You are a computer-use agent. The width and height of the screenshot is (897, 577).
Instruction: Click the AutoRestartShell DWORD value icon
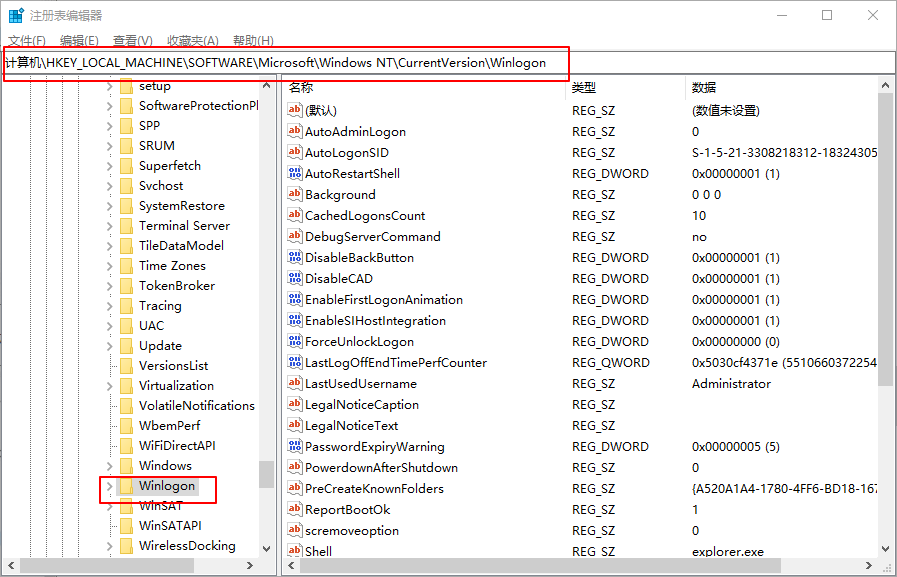pyautogui.click(x=295, y=173)
